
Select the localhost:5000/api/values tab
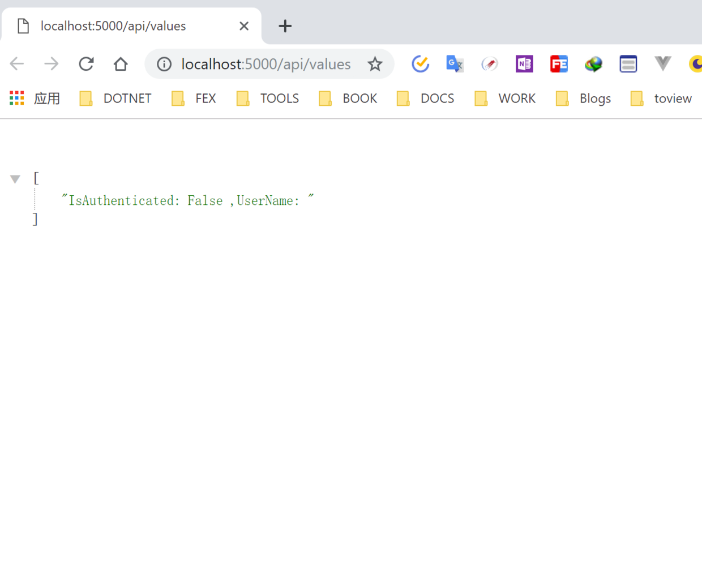point(113,26)
